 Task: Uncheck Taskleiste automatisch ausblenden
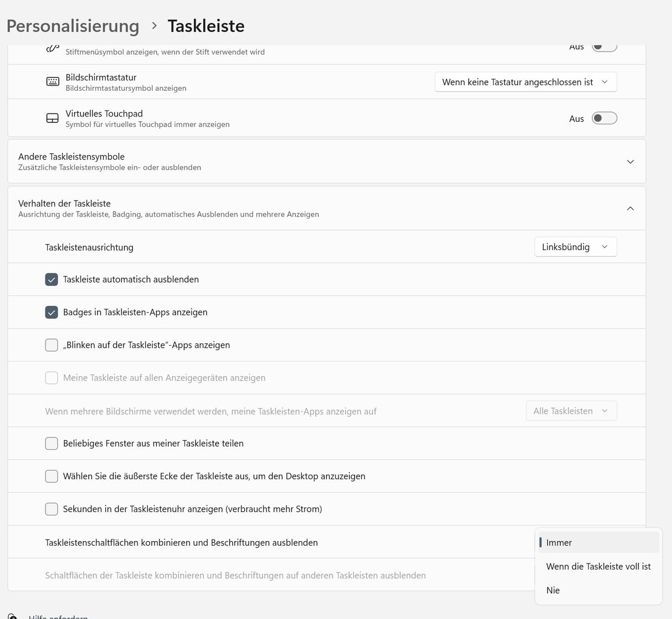click(x=52, y=280)
